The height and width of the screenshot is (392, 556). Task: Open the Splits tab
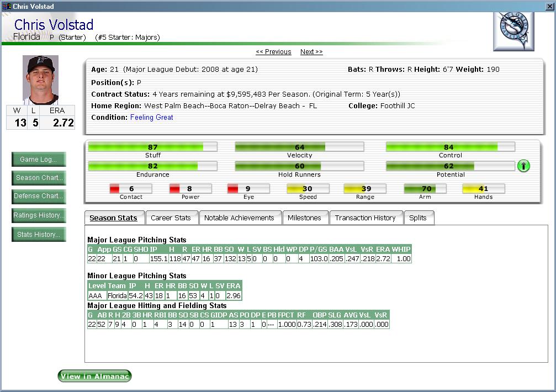pyautogui.click(x=418, y=218)
